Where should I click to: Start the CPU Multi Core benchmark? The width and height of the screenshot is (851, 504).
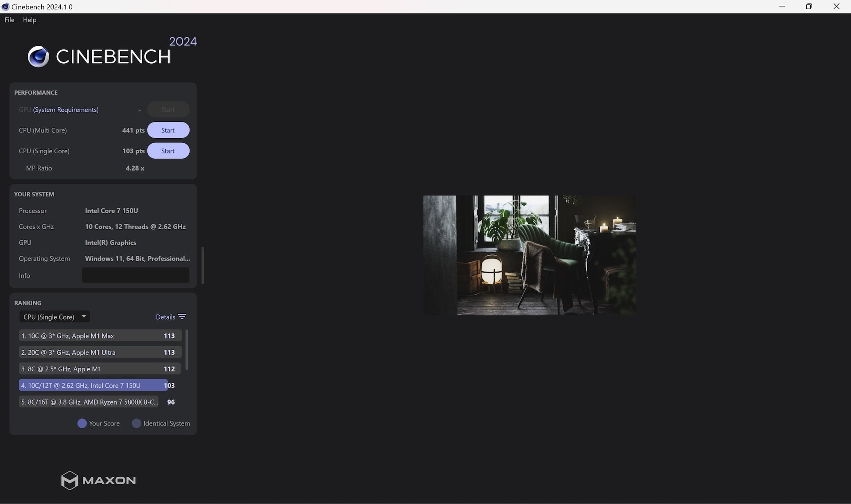[168, 129]
